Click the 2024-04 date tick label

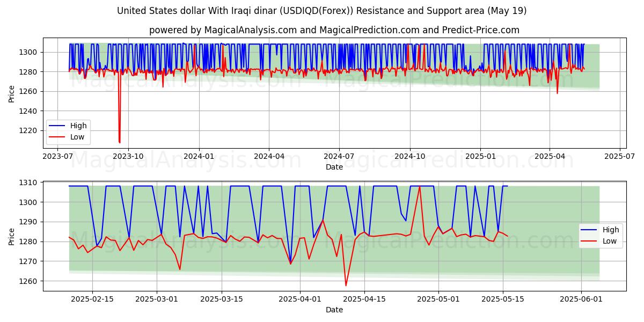pyautogui.click(x=269, y=157)
